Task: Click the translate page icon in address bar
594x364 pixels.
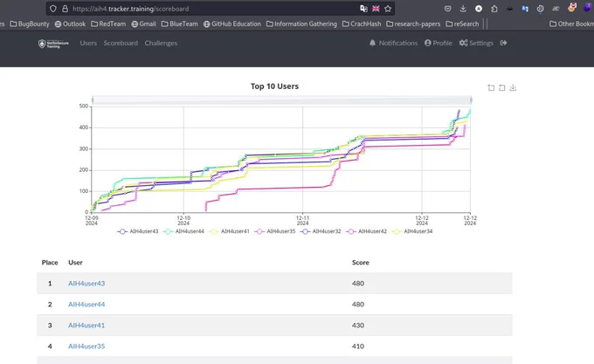Action: pos(363,9)
